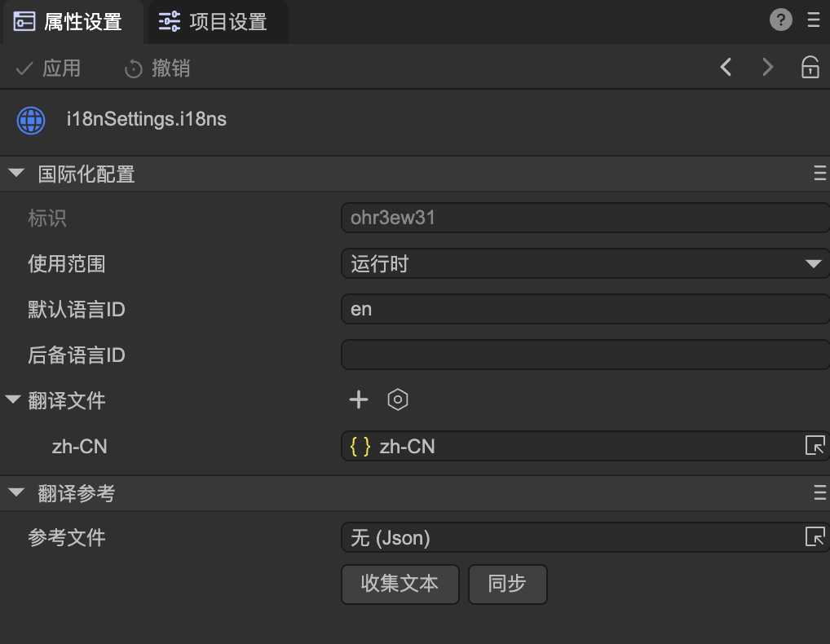Screen dimensions: 830x644
Task: Click inside the 后备语言ID input field
Action: tap(584, 355)
